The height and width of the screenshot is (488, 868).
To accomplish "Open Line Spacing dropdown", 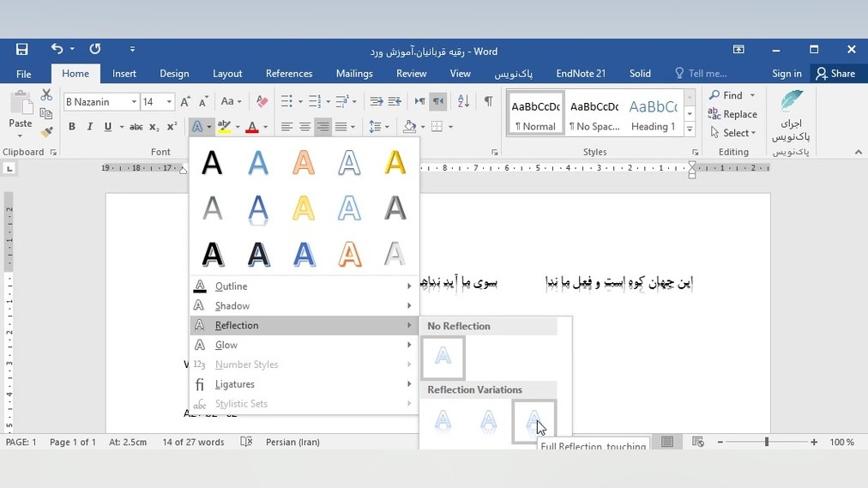I will coord(379,127).
